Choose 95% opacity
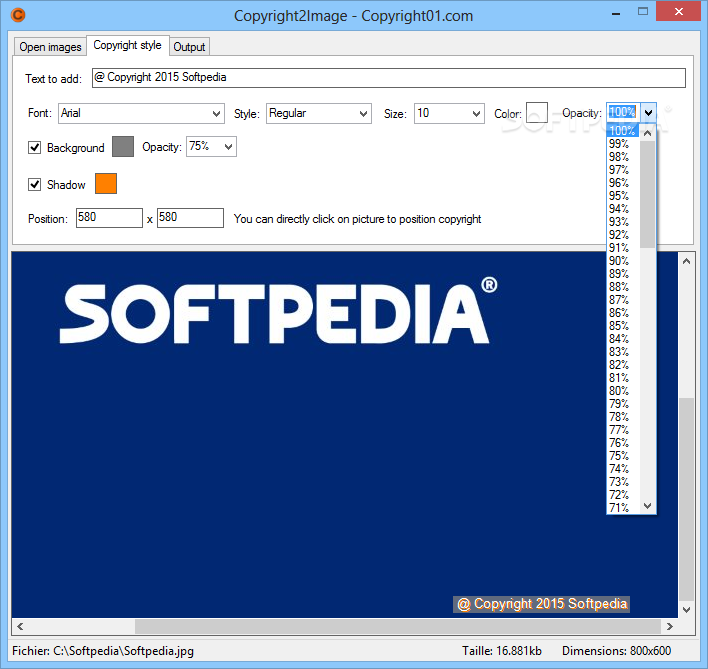Viewport: 708px width, 669px height. point(623,196)
